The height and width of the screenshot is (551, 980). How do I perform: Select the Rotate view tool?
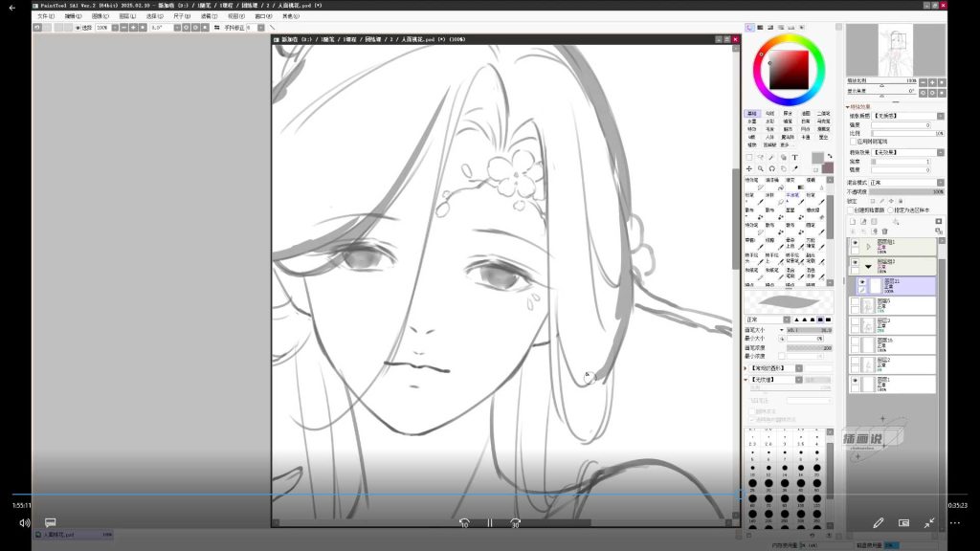point(772,168)
